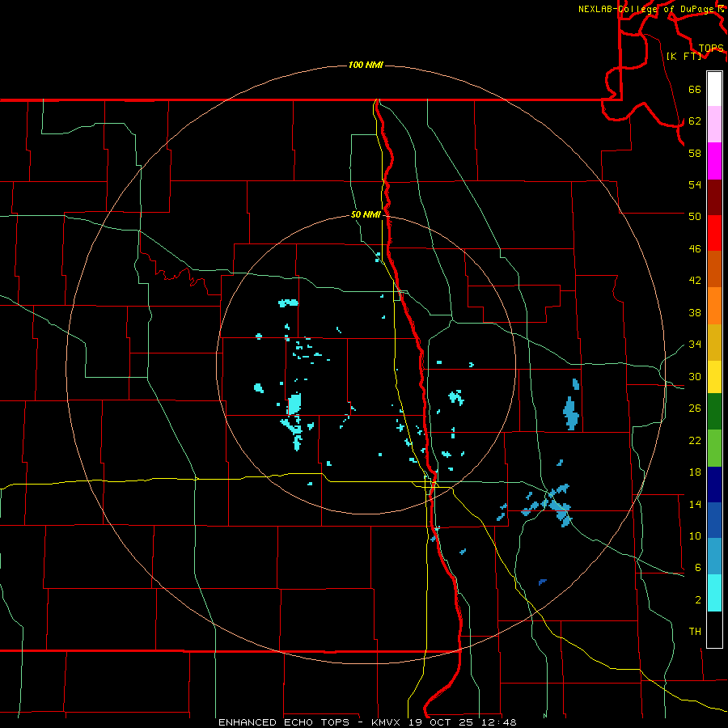
Task: Click the legend value 34
Action: pyautogui.click(x=695, y=344)
